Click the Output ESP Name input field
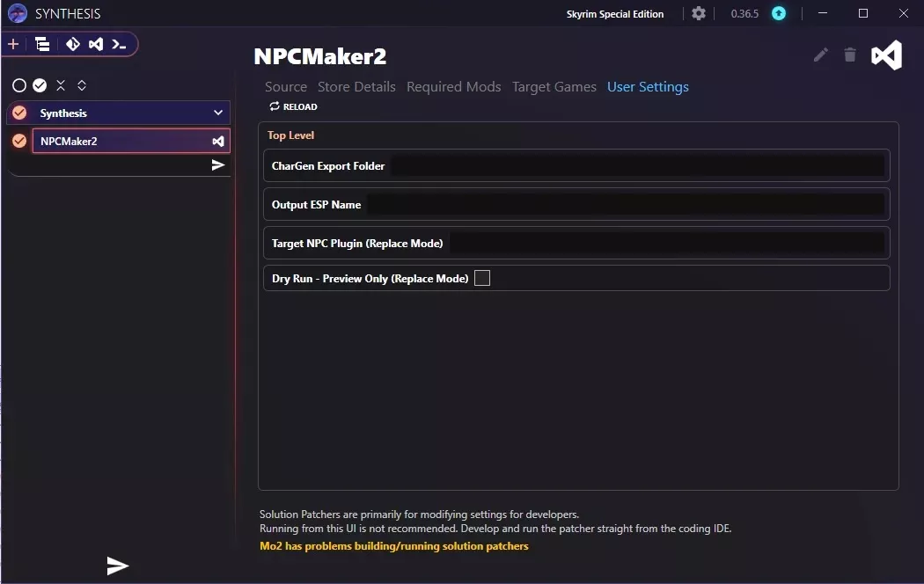Screen dimensions: 924x584 pyautogui.click(x=626, y=205)
